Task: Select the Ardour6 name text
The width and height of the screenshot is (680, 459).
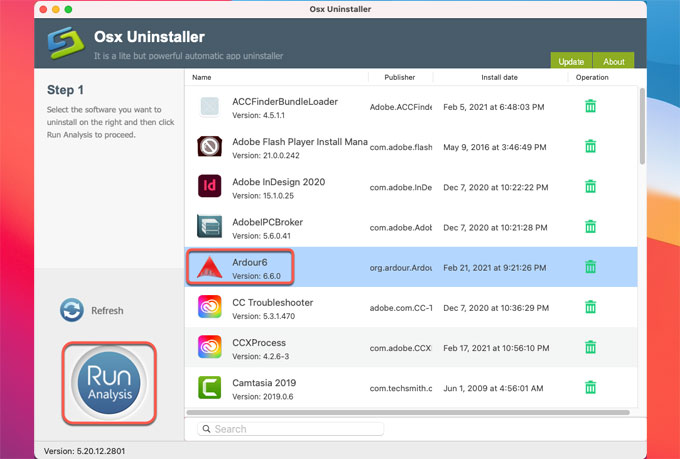Action: coord(249,262)
